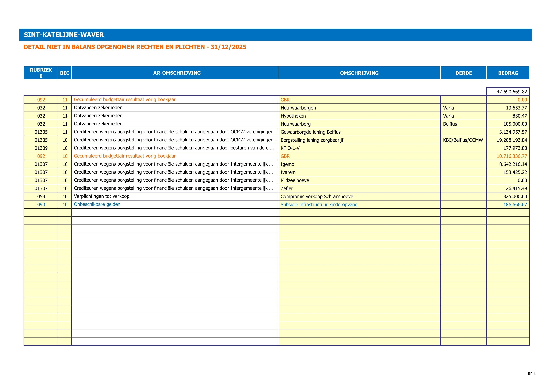Select the Midzeelhoeve description cell
Viewport: 555px width, 392px height.
click(x=359, y=180)
